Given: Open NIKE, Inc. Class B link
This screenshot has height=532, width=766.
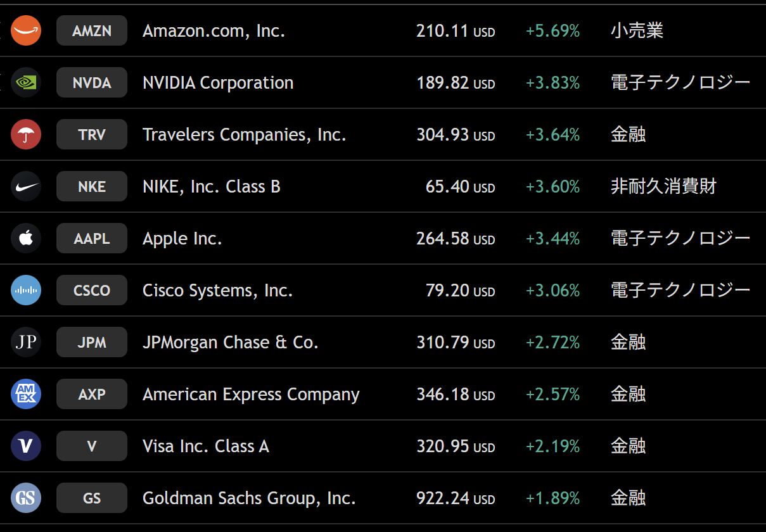Looking at the screenshot, I should [x=212, y=187].
